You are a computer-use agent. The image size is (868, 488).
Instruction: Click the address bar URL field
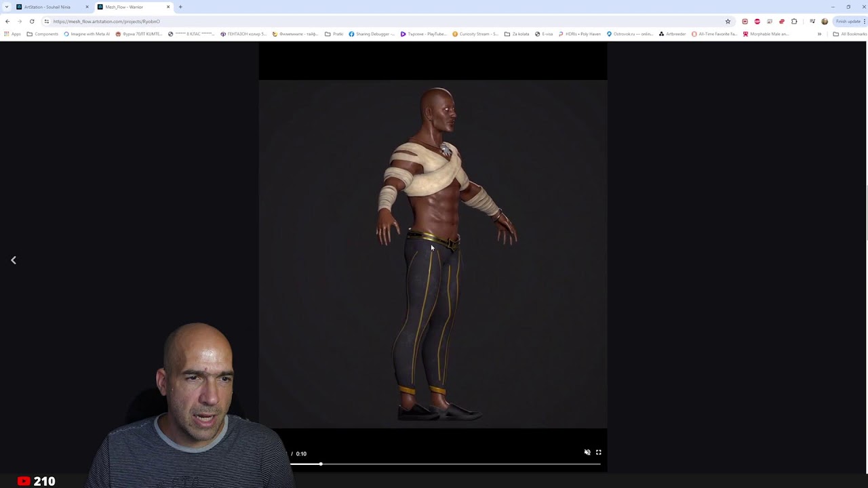(387, 21)
